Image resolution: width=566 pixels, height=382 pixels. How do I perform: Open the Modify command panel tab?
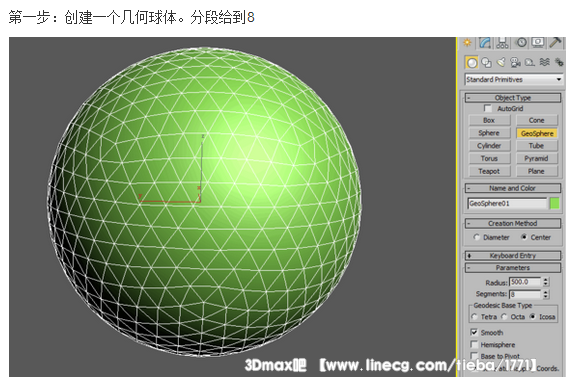click(x=485, y=43)
